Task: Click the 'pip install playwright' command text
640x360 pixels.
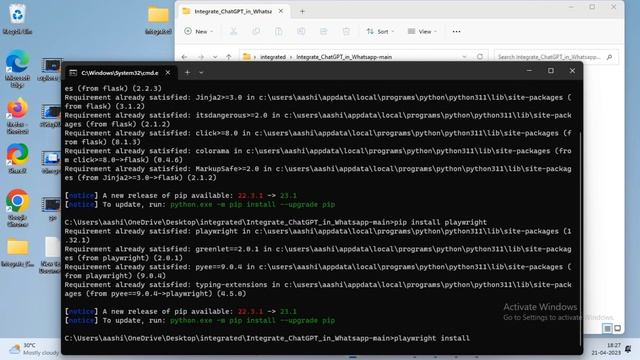Action: point(440,222)
